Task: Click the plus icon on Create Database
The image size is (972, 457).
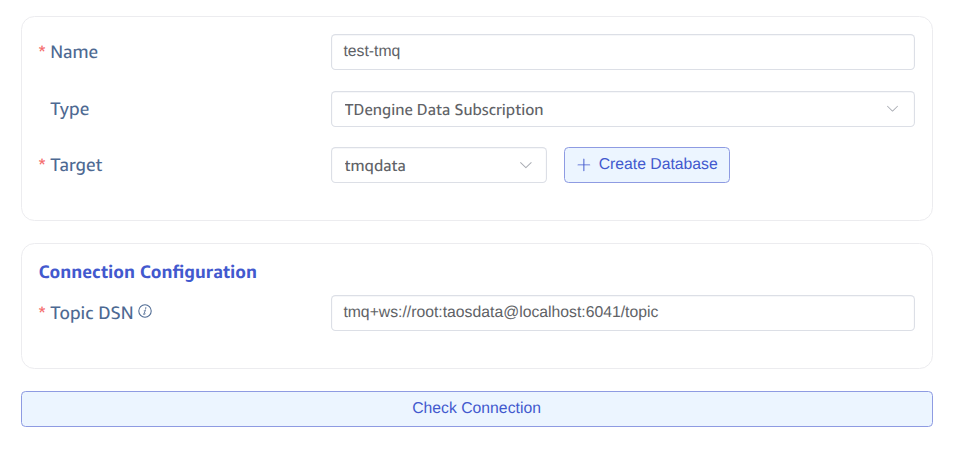Action: coord(584,165)
